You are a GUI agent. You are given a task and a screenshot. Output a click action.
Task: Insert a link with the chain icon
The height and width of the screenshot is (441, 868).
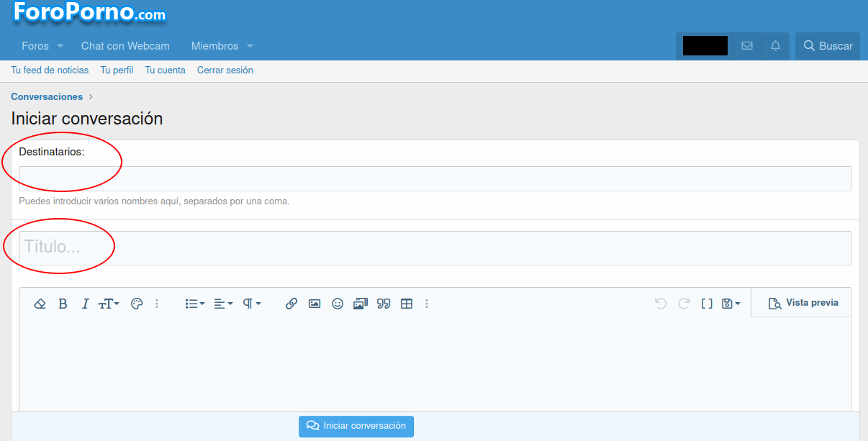point(291,304)
